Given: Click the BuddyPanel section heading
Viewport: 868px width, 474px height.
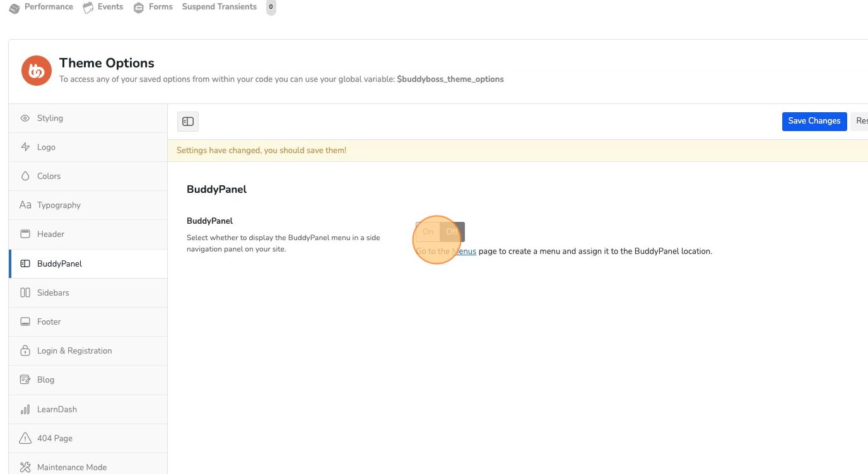Looking at the screenshot, I should (216, 189).
